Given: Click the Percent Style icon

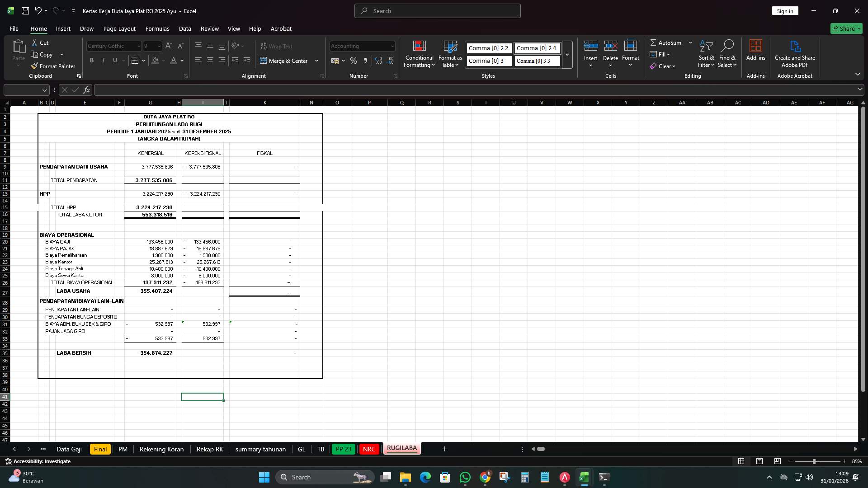Looking at the screenshot, I should [x=354, y=61].
